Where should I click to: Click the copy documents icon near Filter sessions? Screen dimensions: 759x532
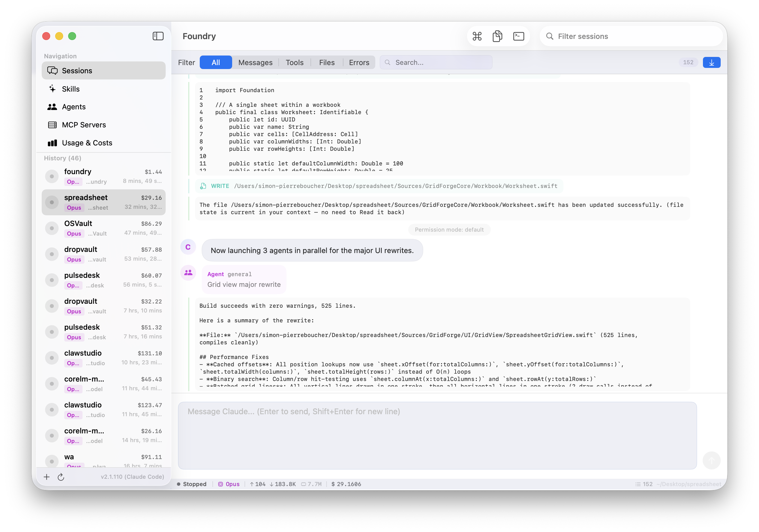click(498, 36)
